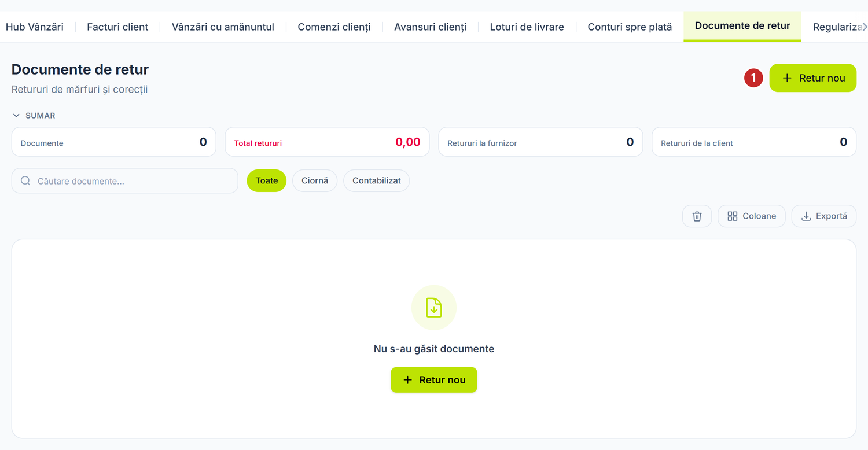Open the Conturi spre plată tab
Viewport: 868px width, 450px height.
(630, 27)
